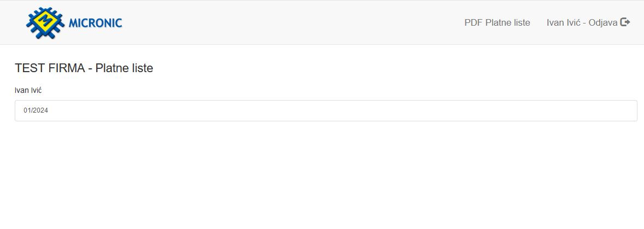Log out via Ivan Ivić - Odjava
Screen dimensions: 644x229
click(588, 22)
